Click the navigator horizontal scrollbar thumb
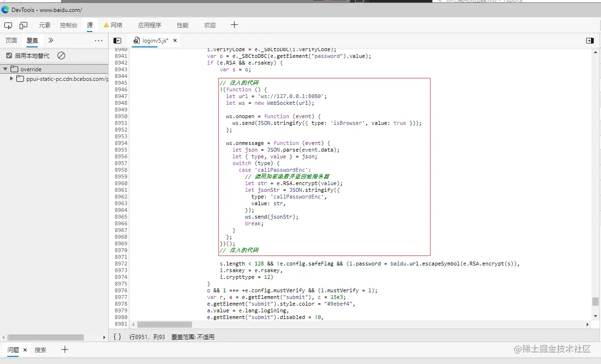 click(45, 337)
